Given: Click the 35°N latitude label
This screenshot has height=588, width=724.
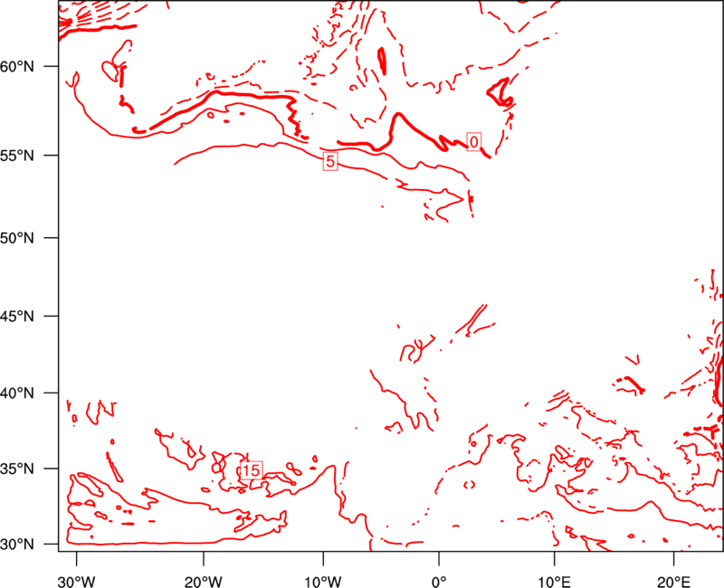Looking at the screenshot, I should coord(17,469).
